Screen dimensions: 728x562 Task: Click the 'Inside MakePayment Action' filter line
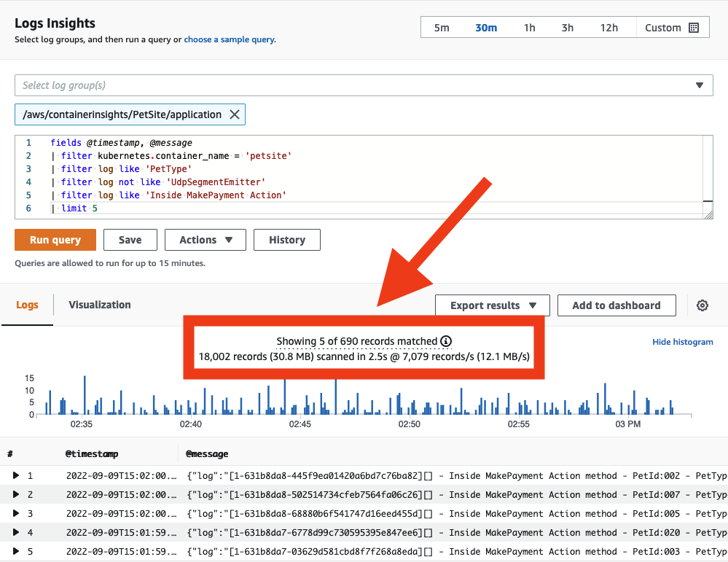(168, 195)
